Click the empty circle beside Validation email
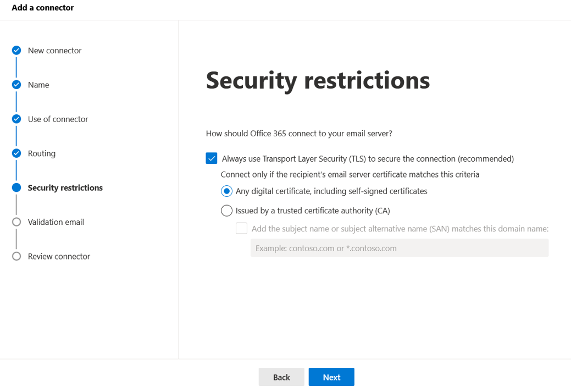This screenshot has height=392, width=571. tap(16, 222)
